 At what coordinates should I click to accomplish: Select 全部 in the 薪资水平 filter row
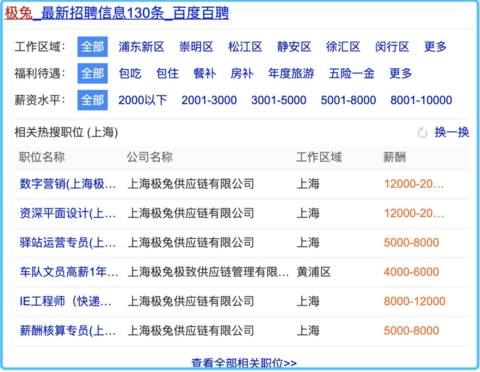92,100
